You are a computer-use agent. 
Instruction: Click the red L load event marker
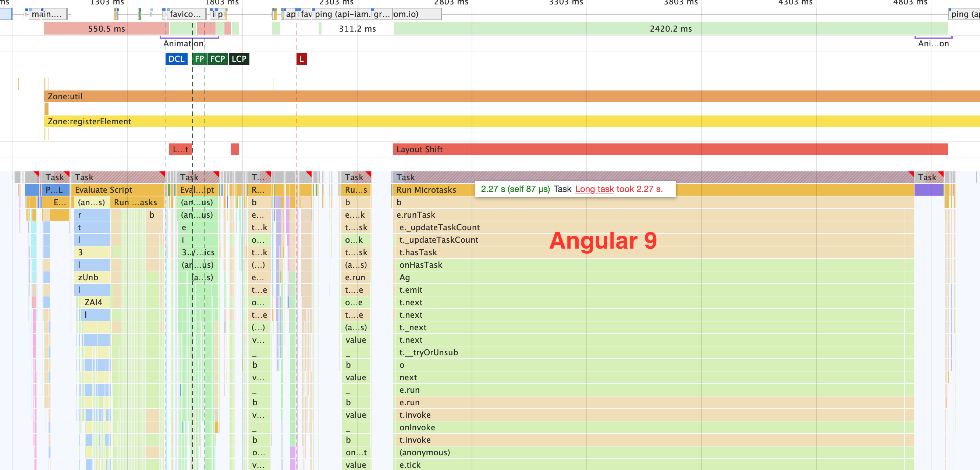301,58
